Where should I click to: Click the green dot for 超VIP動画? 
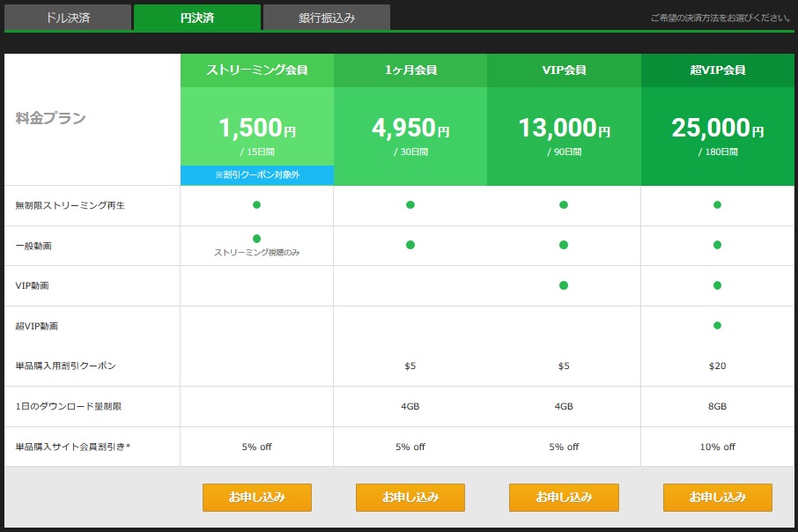point(717,325)
